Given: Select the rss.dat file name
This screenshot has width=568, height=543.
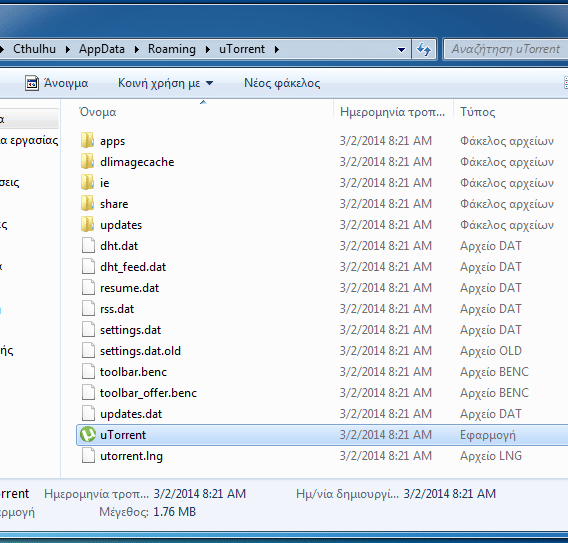Looking at the screenshot, I should tap(117, 309).
